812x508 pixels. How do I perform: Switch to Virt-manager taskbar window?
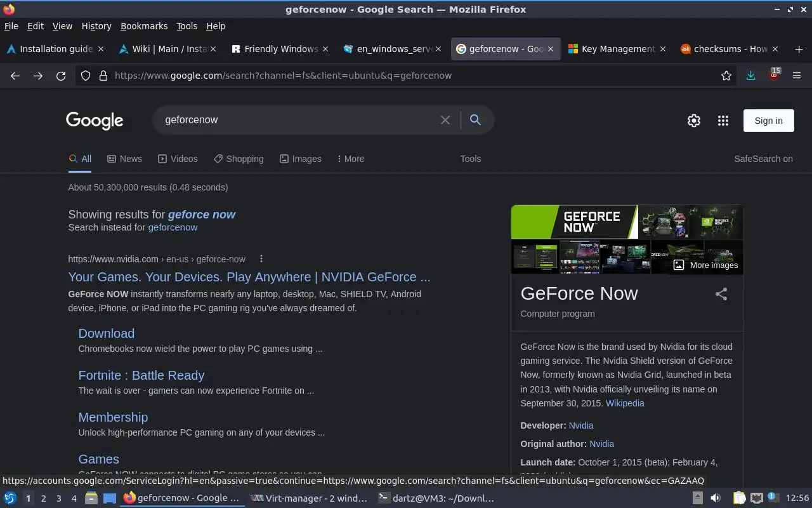(x=309, y=498)
